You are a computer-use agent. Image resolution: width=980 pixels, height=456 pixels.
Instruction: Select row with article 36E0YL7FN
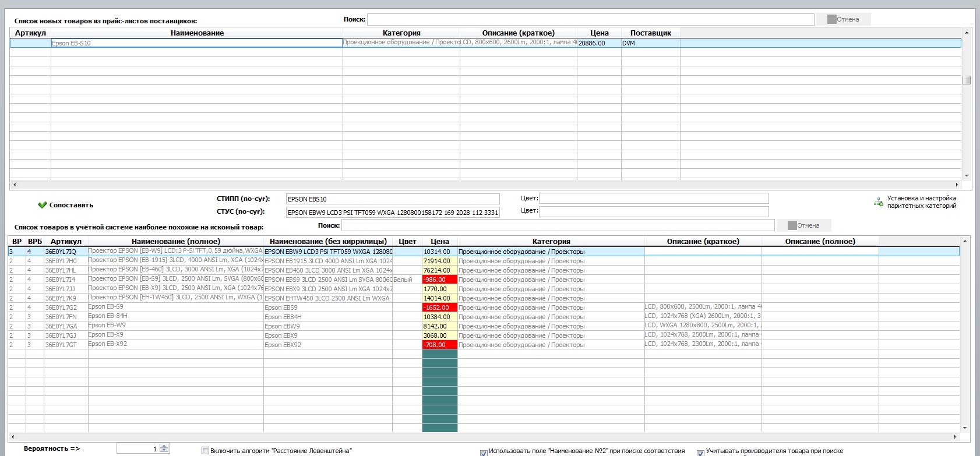pos(484,317)
